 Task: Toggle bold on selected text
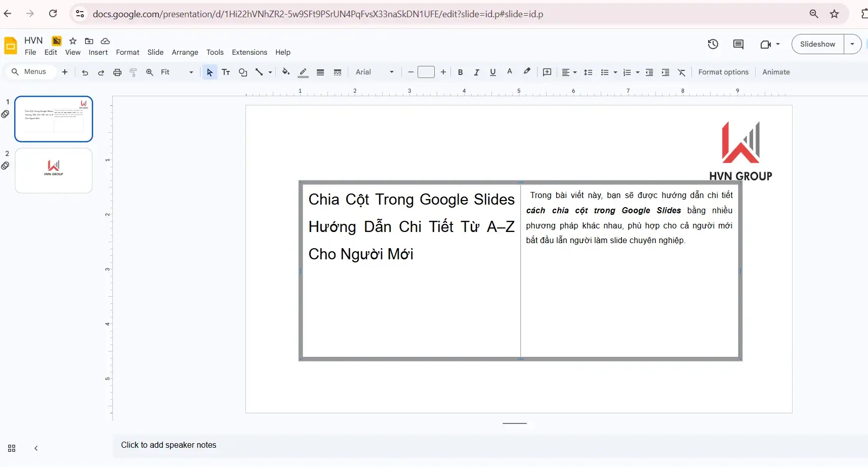460,72
